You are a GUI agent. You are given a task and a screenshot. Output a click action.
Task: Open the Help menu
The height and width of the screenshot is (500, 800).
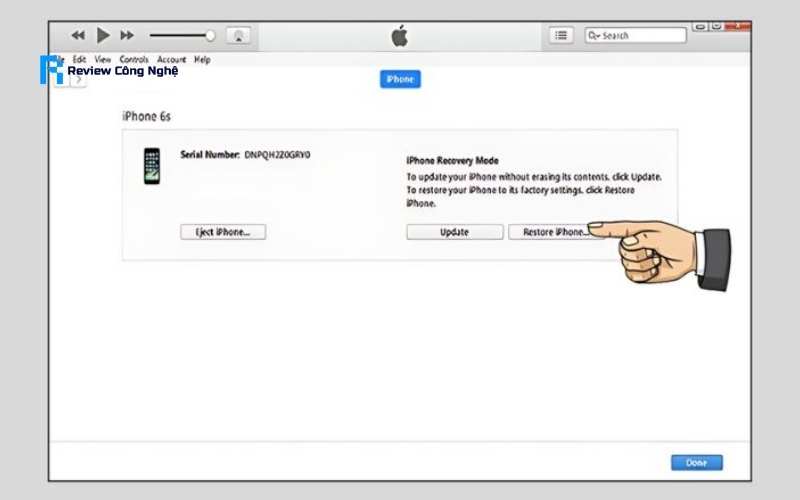202,59
